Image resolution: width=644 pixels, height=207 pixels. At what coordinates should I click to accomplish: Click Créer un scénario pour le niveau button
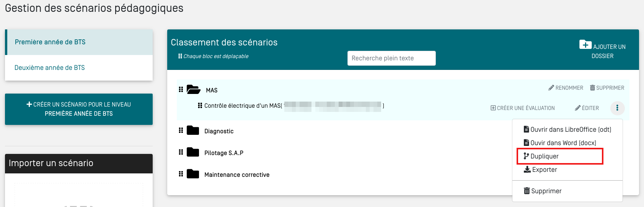click(79, 109)
